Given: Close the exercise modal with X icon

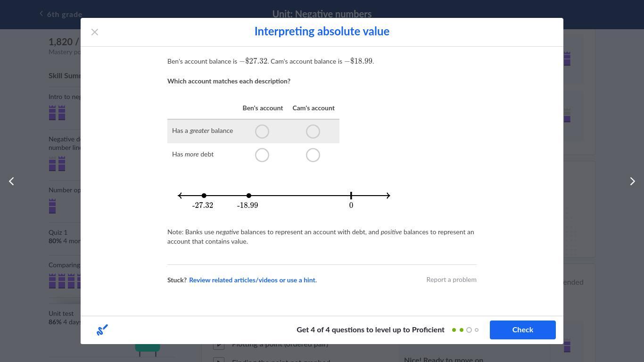Looking at the screenshot, I should (x=95, y=32).
